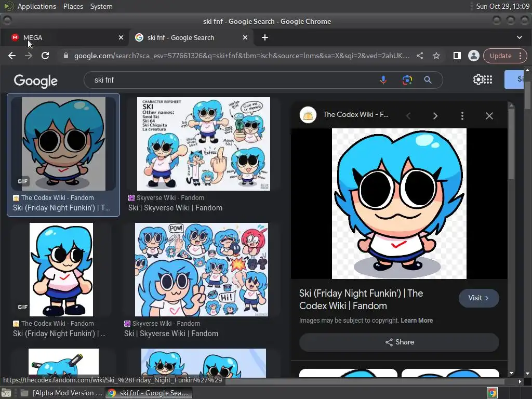Share this page from address bar
This screenshot has height=399, width=532.
click(x=420, y=56)
